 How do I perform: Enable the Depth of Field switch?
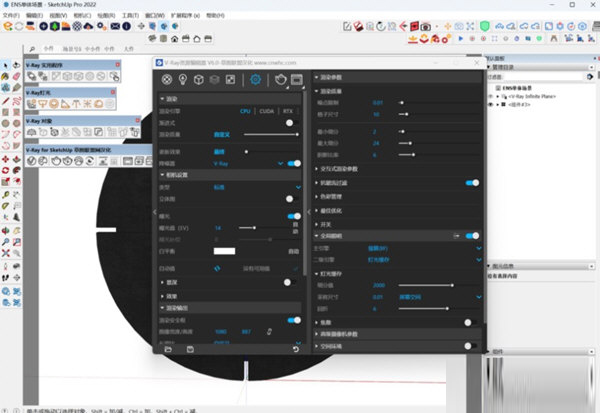coord(289,282)
